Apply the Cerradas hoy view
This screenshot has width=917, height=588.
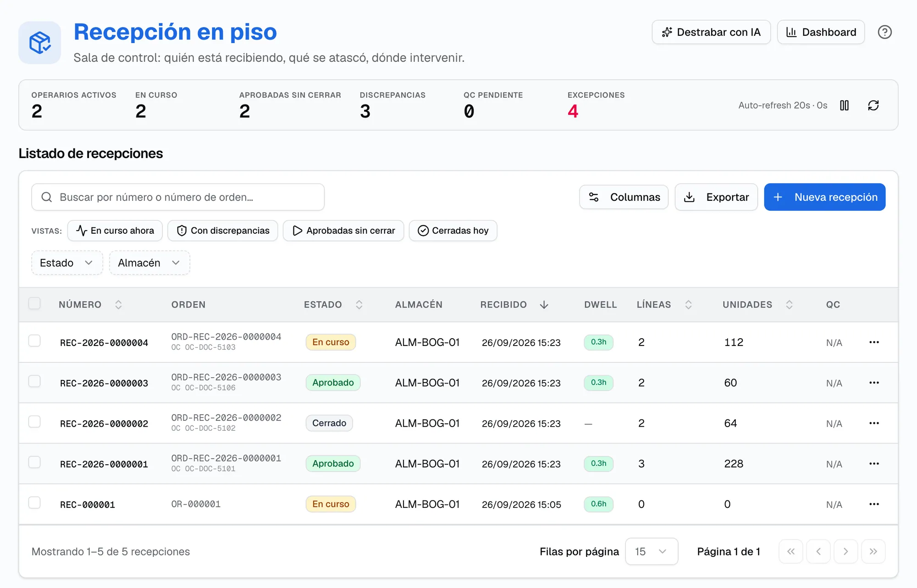(453, 231)
